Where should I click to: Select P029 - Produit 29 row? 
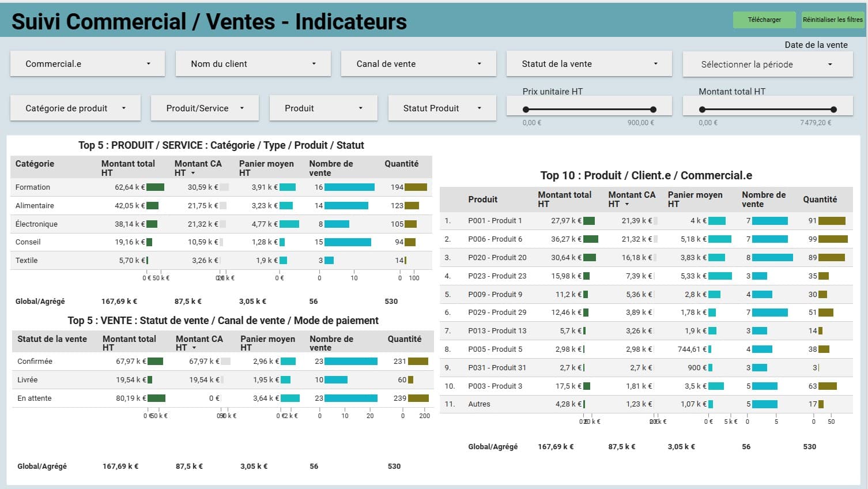click(646, 313)
